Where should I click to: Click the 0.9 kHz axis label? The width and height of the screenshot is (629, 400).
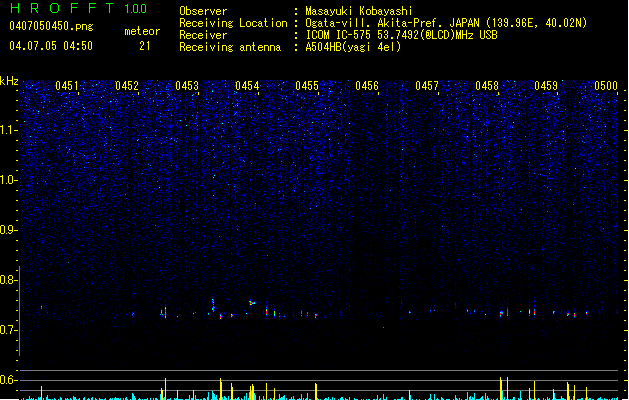9,230
